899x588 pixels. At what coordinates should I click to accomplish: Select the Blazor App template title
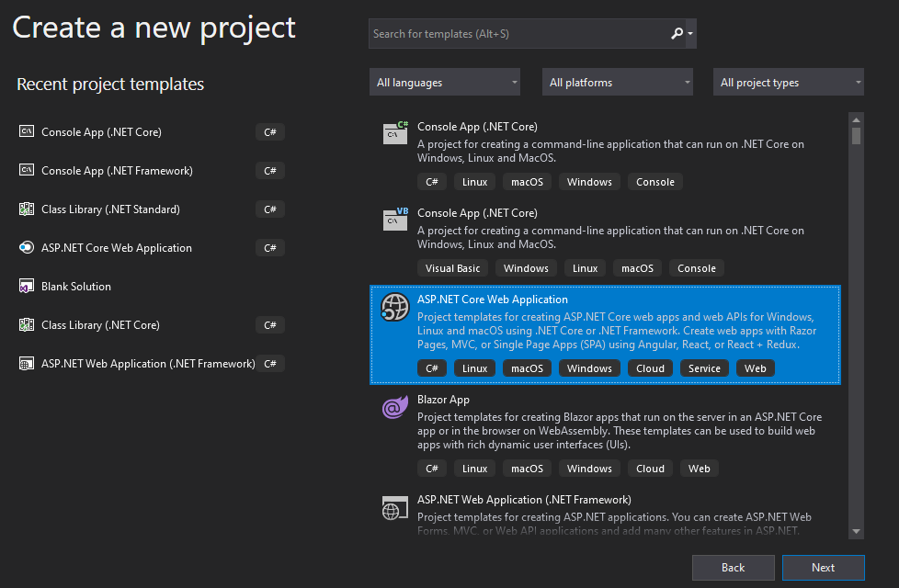443,400
